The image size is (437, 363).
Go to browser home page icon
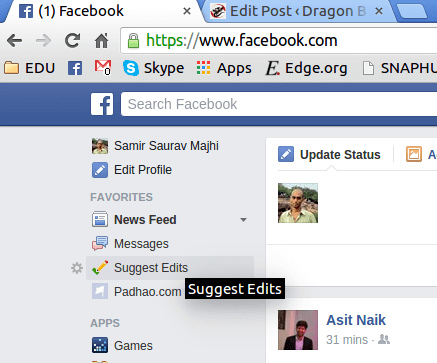101,41
